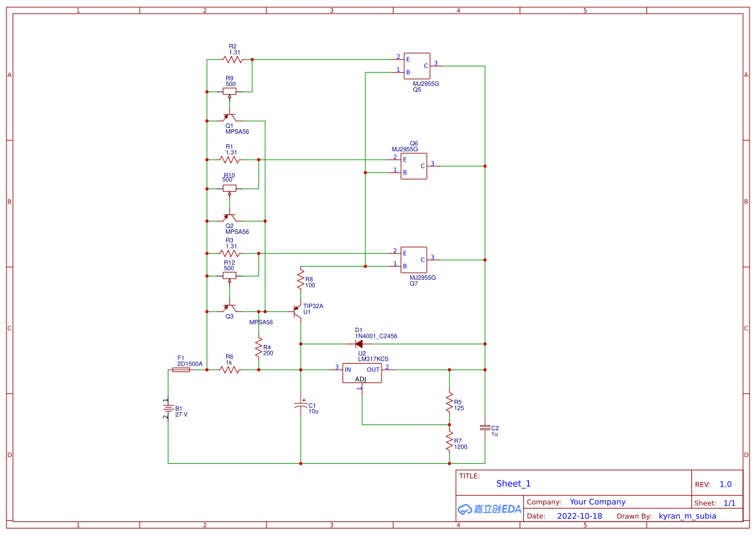Click the C1 10u capacitor symbol
This screenshot has height=535, width=756.
click(x=301, y=406)
